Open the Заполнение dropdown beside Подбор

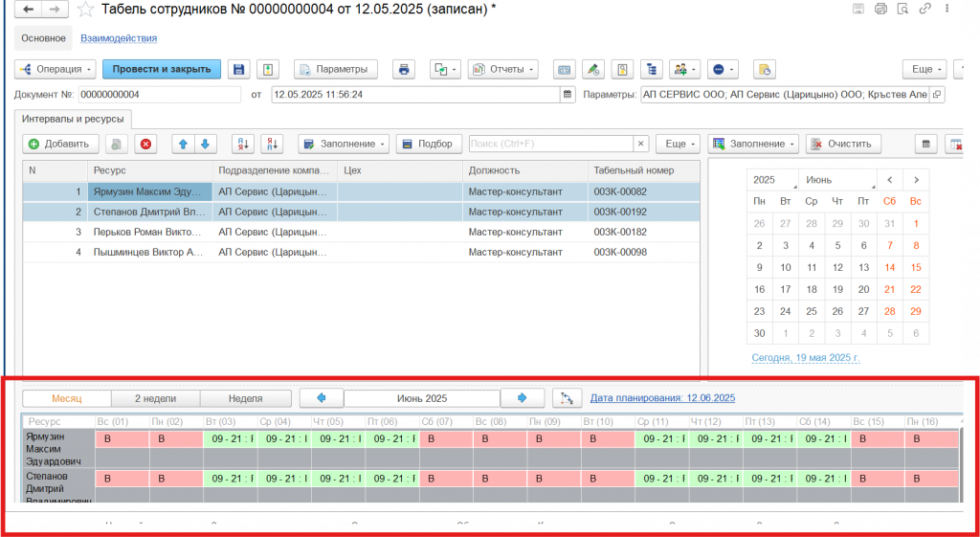coord(343,144)
